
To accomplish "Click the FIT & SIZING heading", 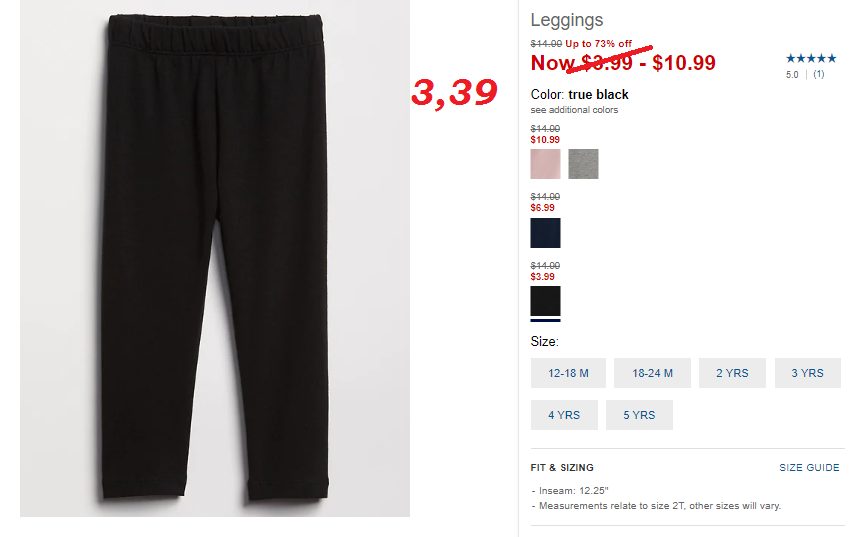I will [x=562, y=468].
